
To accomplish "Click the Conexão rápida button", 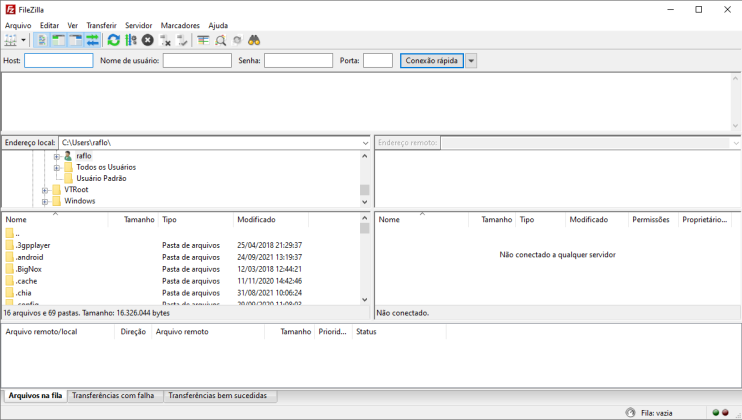I will coord(432,61).
